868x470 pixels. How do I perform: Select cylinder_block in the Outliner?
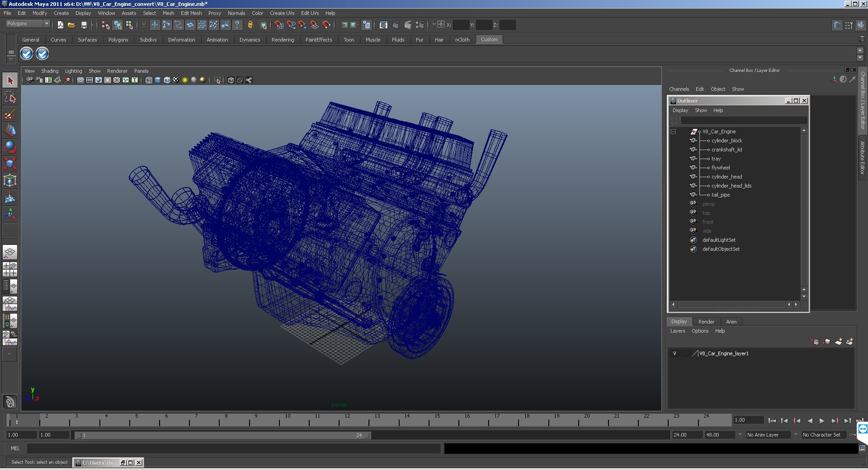coord(726,141)
